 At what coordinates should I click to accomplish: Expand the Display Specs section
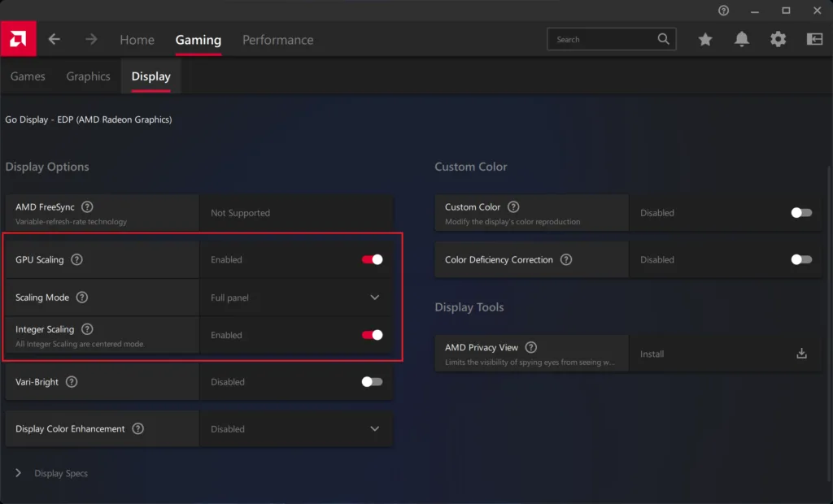pos(52,472)
